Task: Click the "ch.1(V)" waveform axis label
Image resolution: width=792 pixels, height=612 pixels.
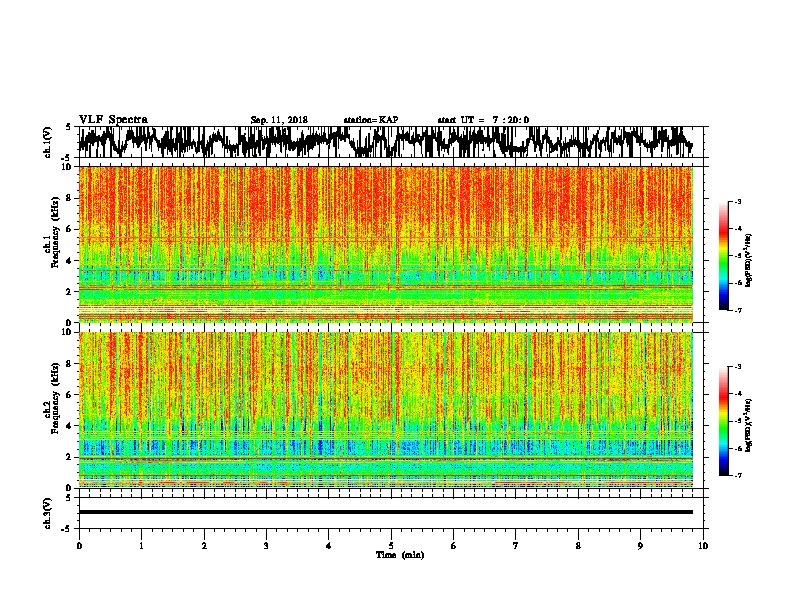Action: pyautogui.click(x=48, y=142)
